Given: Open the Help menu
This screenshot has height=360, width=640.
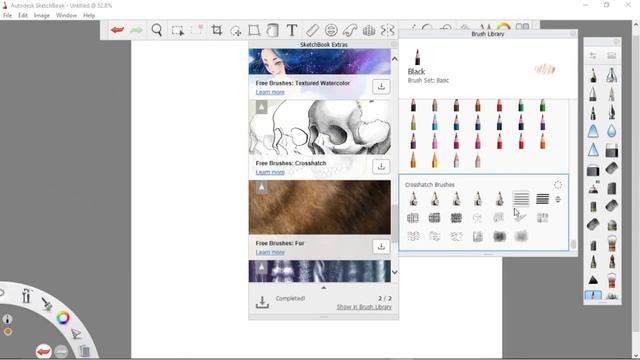Looking at the screenshot, I should pos(89,16).
